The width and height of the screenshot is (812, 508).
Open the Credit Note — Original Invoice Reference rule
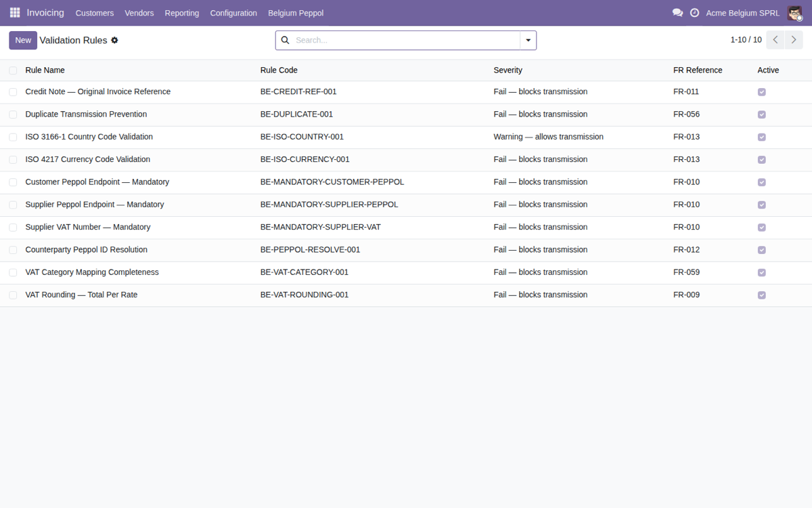[x=98, y=91]
